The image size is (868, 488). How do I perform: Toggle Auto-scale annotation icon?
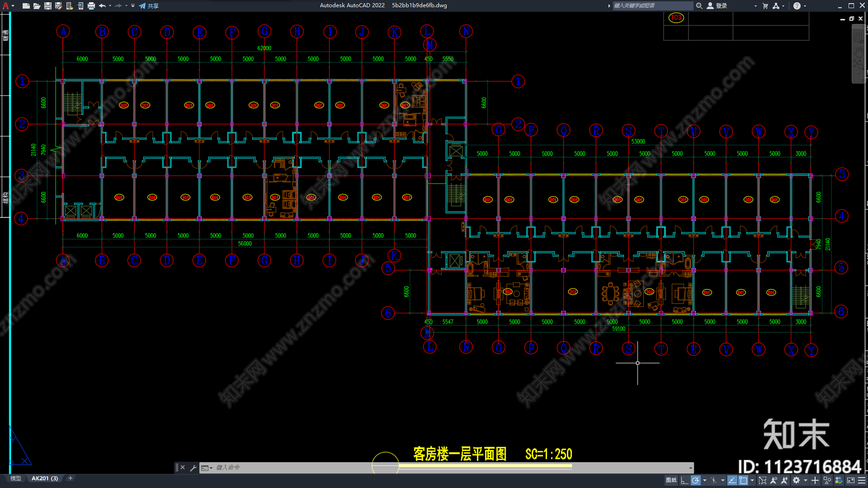784,480
